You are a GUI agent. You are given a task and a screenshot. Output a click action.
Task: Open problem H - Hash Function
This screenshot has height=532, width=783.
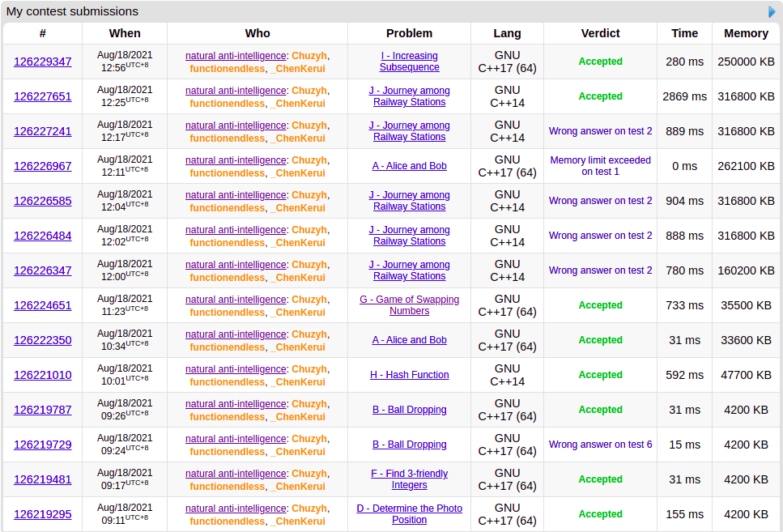[409, 375]
